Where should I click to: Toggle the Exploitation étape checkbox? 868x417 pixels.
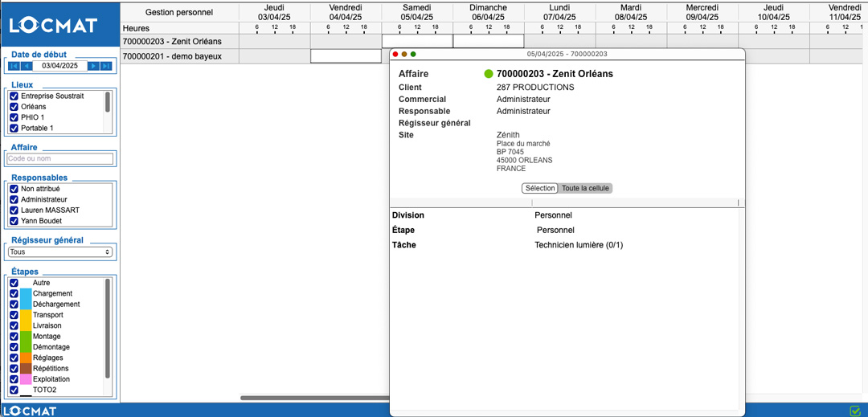[x=14, y=379]
